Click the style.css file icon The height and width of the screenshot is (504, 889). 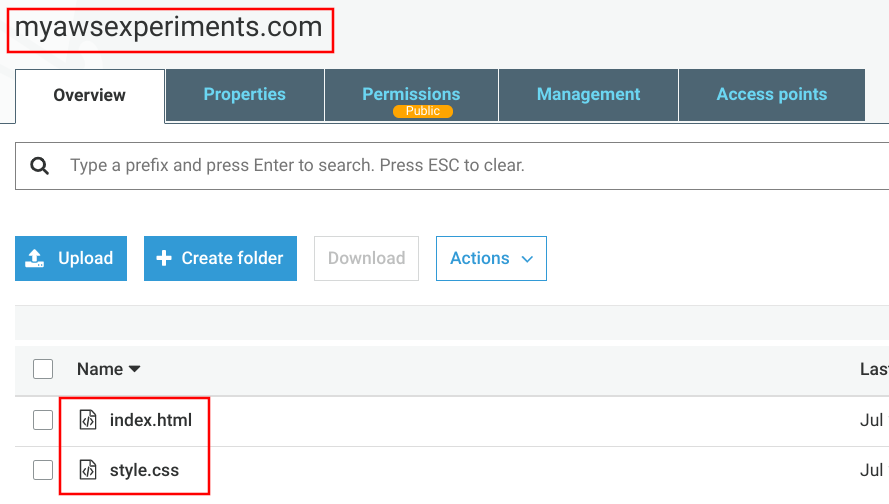tap(88, 470)
